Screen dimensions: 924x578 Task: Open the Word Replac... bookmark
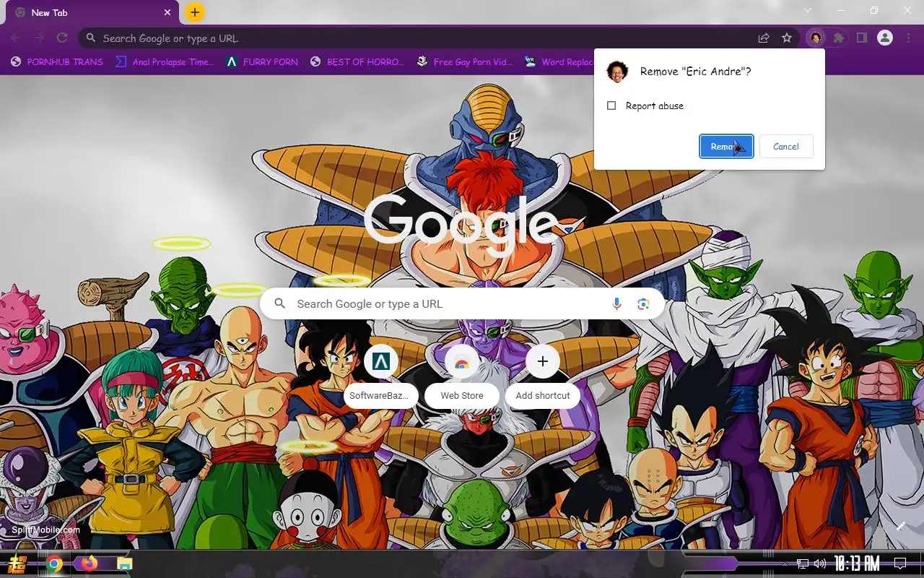point(559,62)
